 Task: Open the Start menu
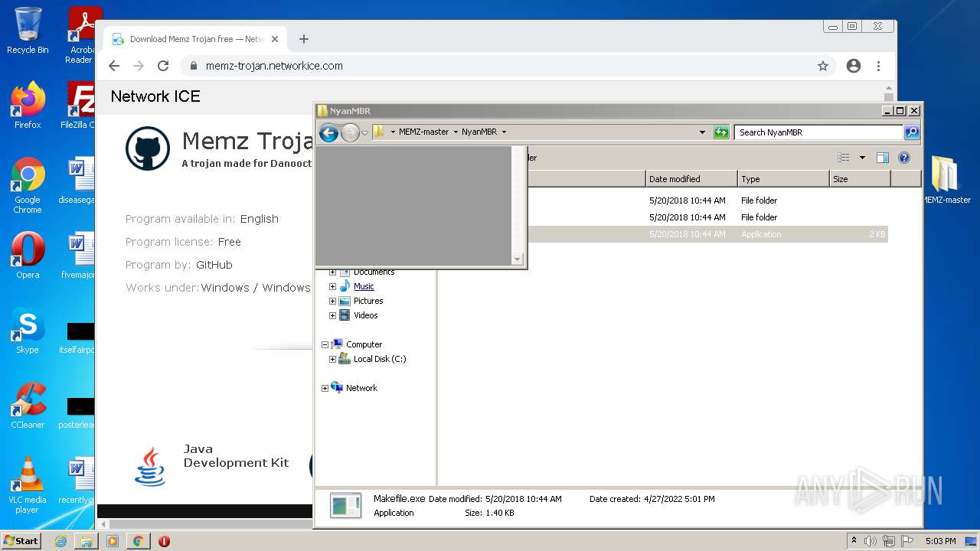point(21,541)
